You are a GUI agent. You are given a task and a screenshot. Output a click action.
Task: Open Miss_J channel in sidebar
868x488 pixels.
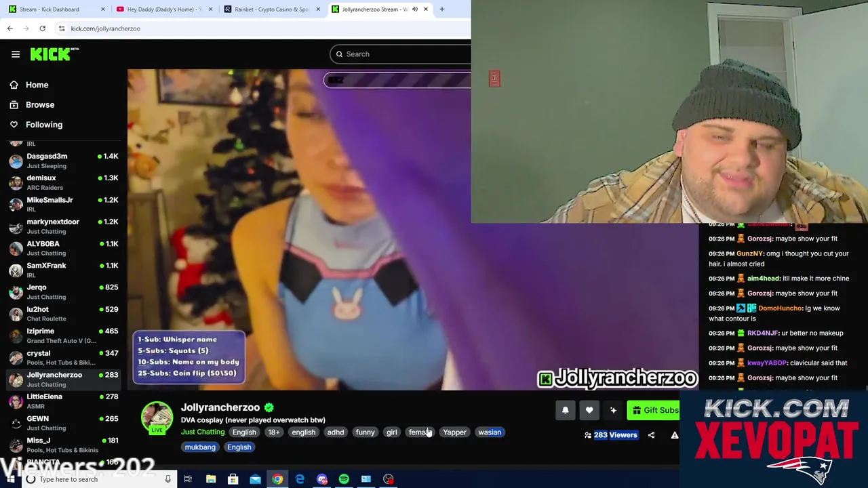(x=64, y=445)
